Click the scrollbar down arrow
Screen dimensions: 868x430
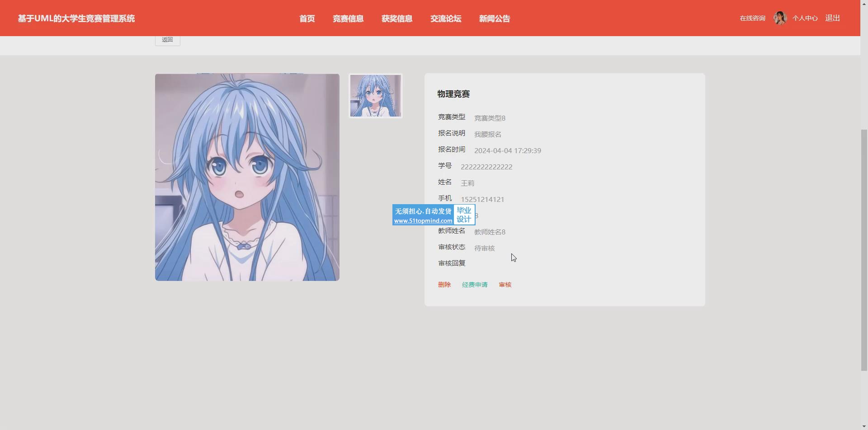click(x=864, y=426)
